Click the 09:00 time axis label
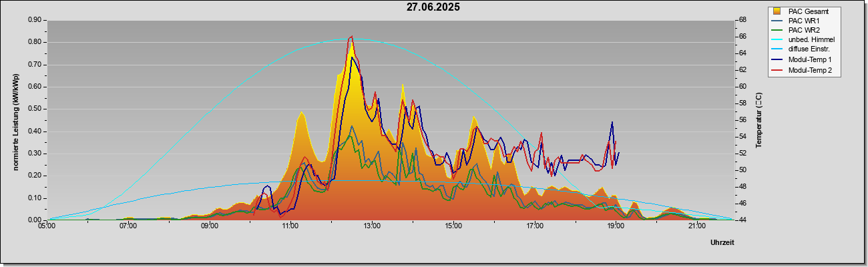This screenshot has height=267, width=868. pos(209,226)
